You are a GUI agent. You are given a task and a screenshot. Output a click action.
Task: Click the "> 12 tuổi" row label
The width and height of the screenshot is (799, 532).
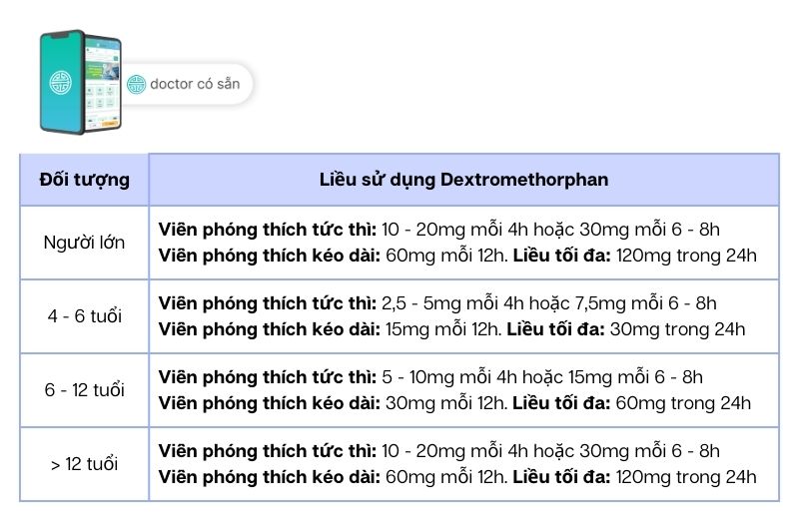tap(85, 464)
